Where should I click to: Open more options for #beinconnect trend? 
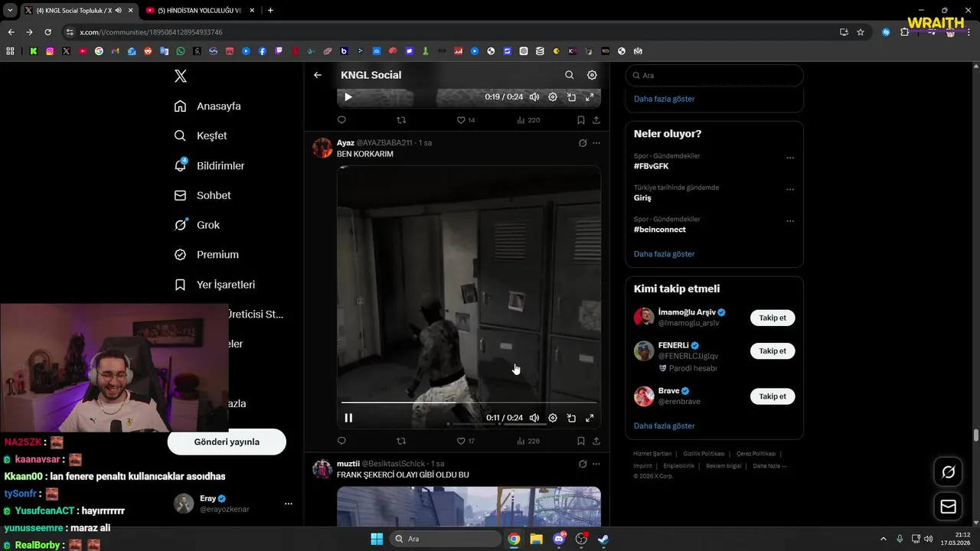tap(790, 222)
